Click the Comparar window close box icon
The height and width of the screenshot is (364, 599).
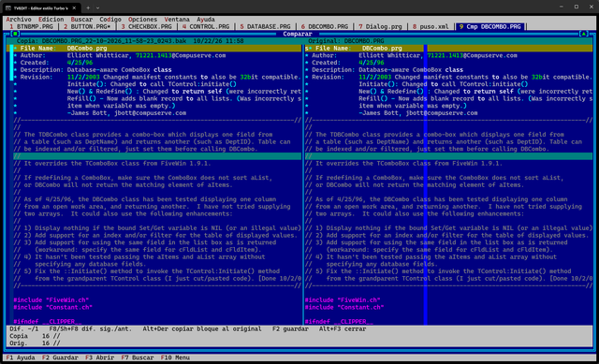pos(15,34)
